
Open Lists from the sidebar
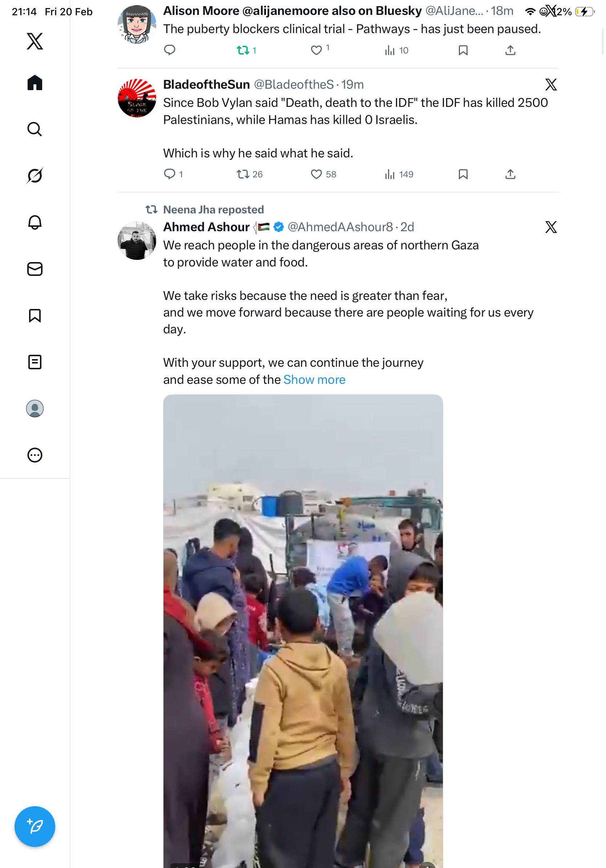click(x=35, y=362)
